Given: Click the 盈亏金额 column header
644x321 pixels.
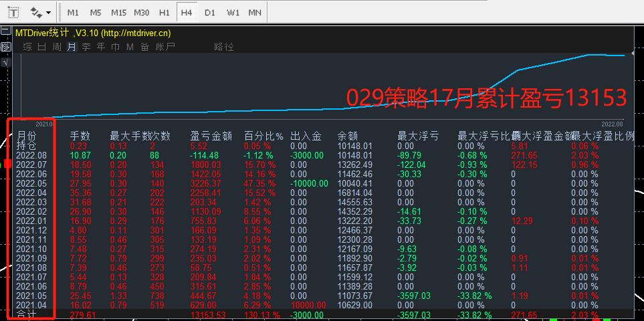Looking at the screenshot, I should tap(211, 136).
